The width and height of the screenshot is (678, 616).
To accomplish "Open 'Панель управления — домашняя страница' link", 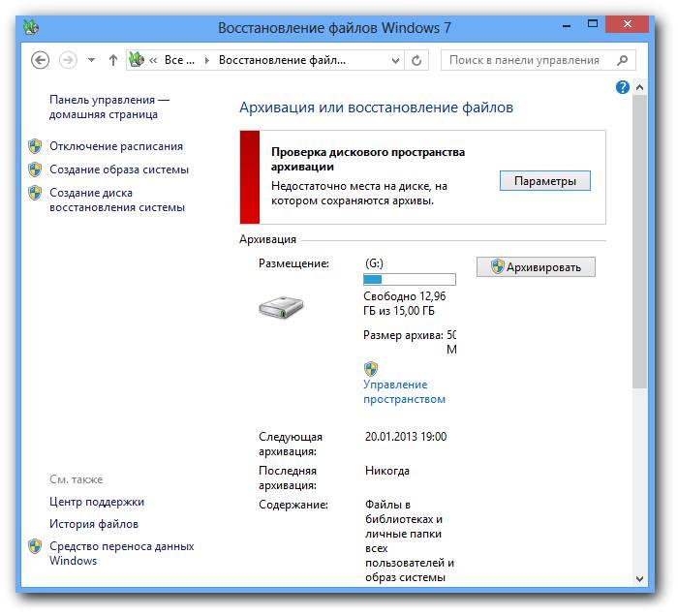I will pyautogui.click(x=108, y=108).
